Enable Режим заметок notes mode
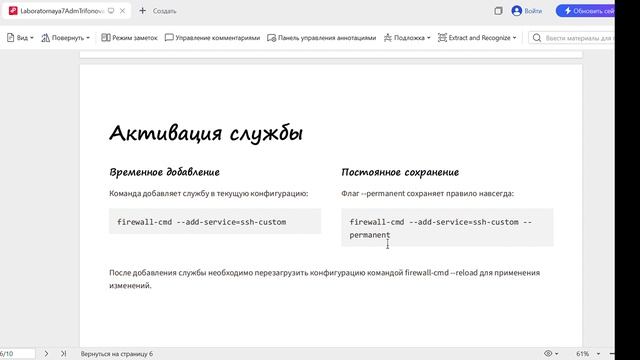 [x=129, y=38]
